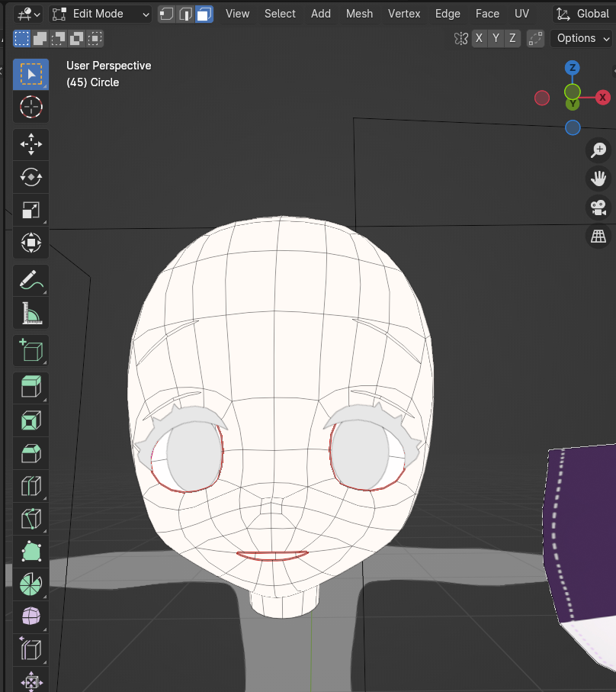Open the Global transform orientation dropdown
This screenshot has width=616, height=692.
(x=584, y=14)
